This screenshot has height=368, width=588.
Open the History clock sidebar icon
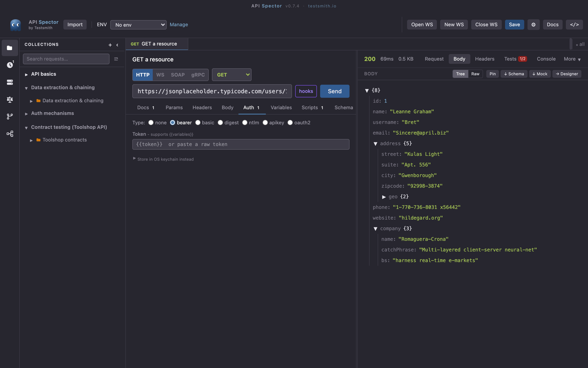[10, 65]
